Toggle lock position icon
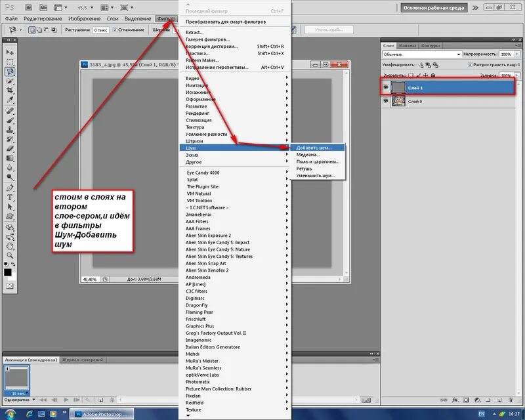This screenshot has width=525, height=420. [425, 75]
